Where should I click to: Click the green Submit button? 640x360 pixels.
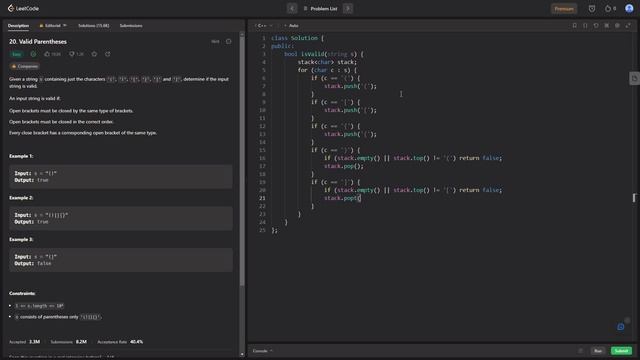click(x=621, y=351)
